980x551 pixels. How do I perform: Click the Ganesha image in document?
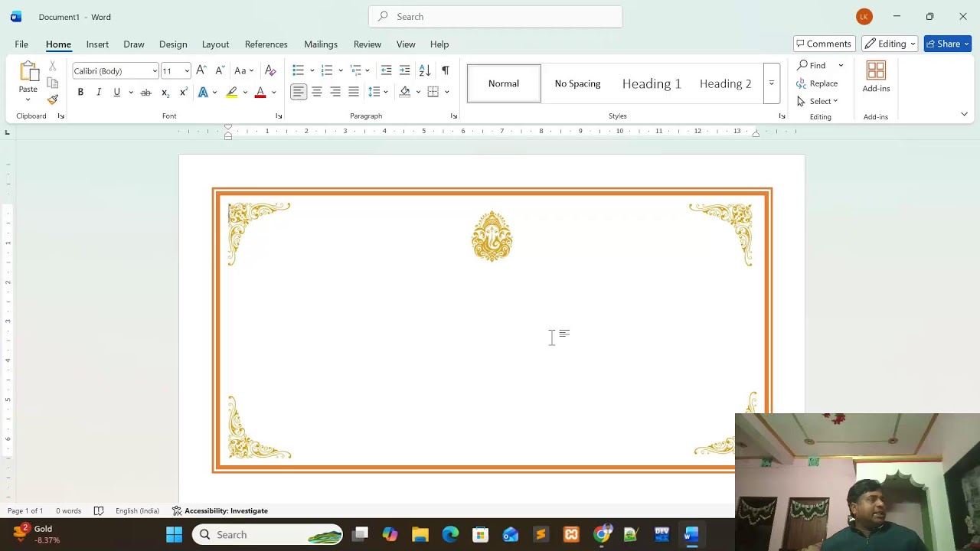point(492,236)
